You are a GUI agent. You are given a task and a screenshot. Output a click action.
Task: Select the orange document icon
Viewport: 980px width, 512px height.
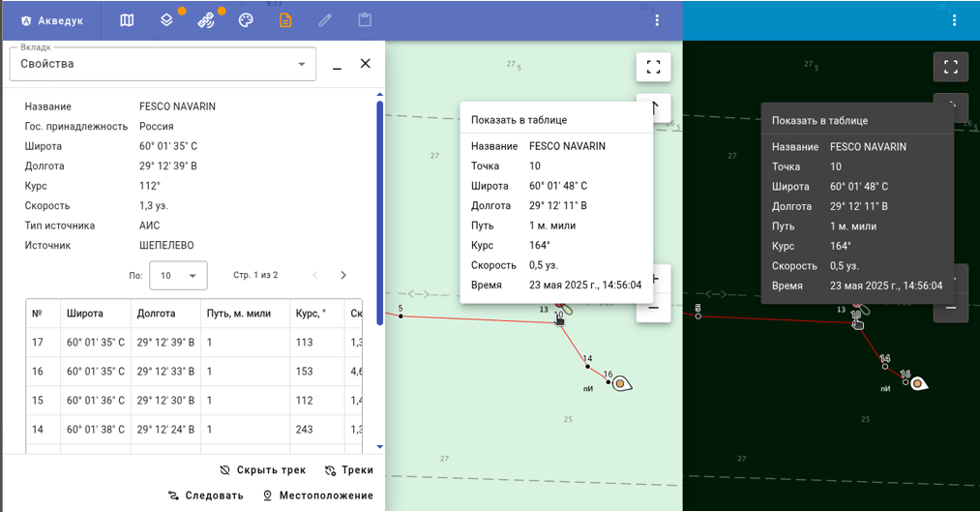[285, 20]
